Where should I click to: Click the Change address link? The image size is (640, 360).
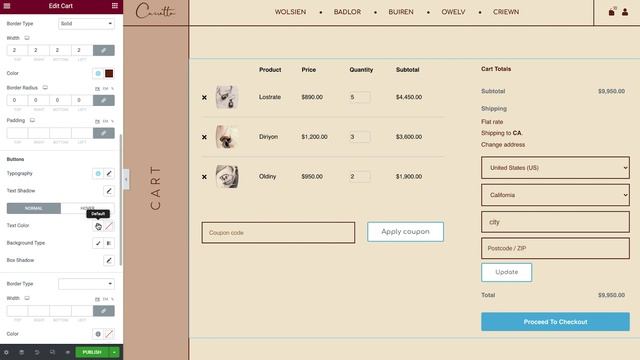503,144
